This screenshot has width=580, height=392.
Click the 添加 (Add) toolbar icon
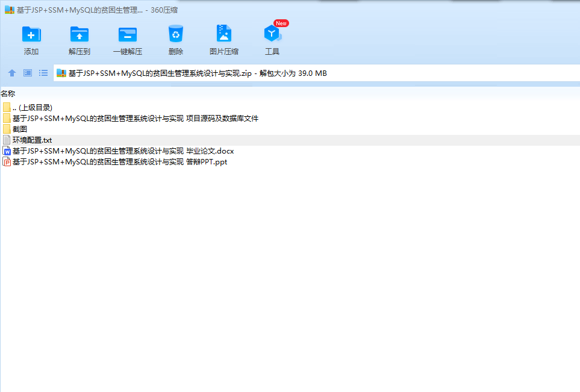[31, 34]
